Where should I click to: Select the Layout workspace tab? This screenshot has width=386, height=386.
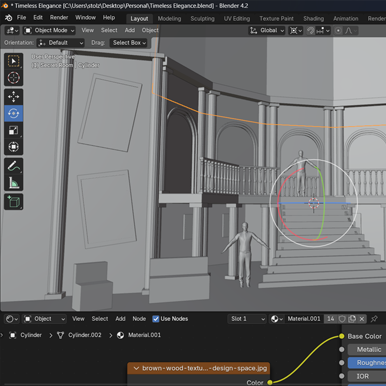[x=139, y=19]
